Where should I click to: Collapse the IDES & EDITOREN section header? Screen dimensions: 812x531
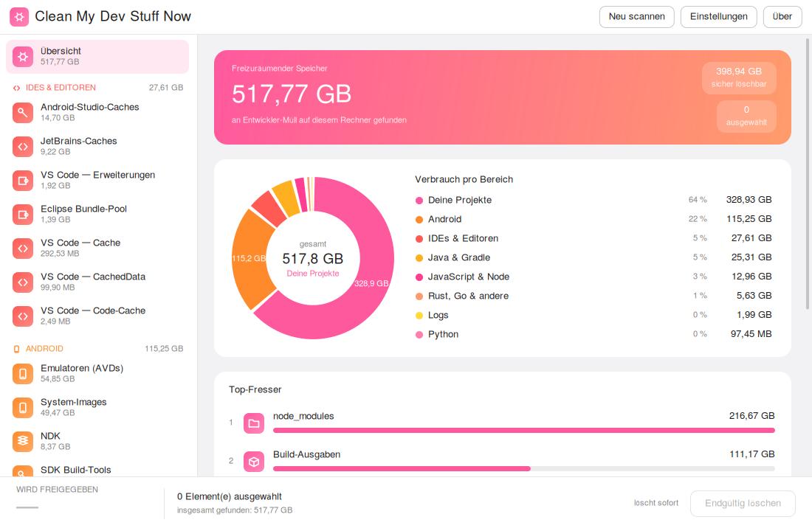point(97,88)
